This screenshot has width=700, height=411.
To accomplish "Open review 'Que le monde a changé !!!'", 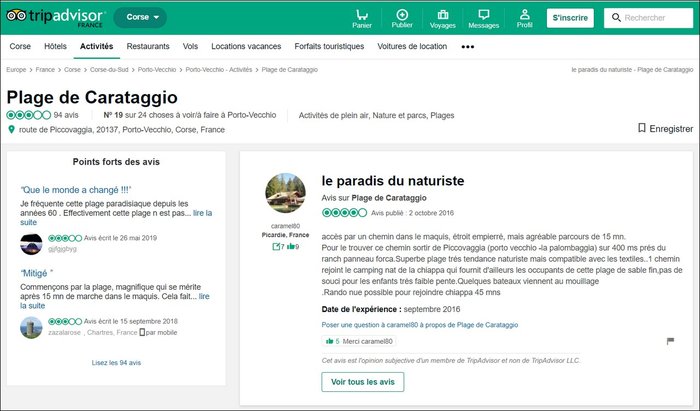I will coord(76,190).
